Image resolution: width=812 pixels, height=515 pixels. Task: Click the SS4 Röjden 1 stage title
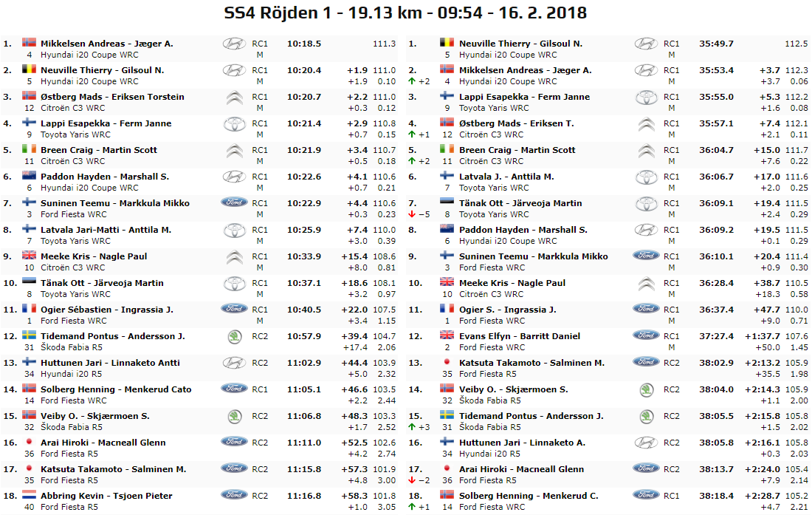pos(405,13)
